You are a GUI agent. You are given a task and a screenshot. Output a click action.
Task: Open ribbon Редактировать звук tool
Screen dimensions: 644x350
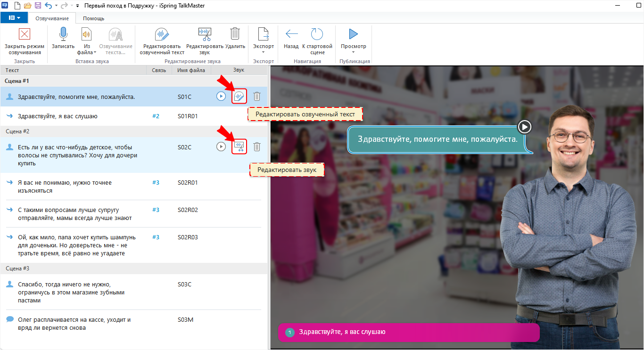coord(205,41)
